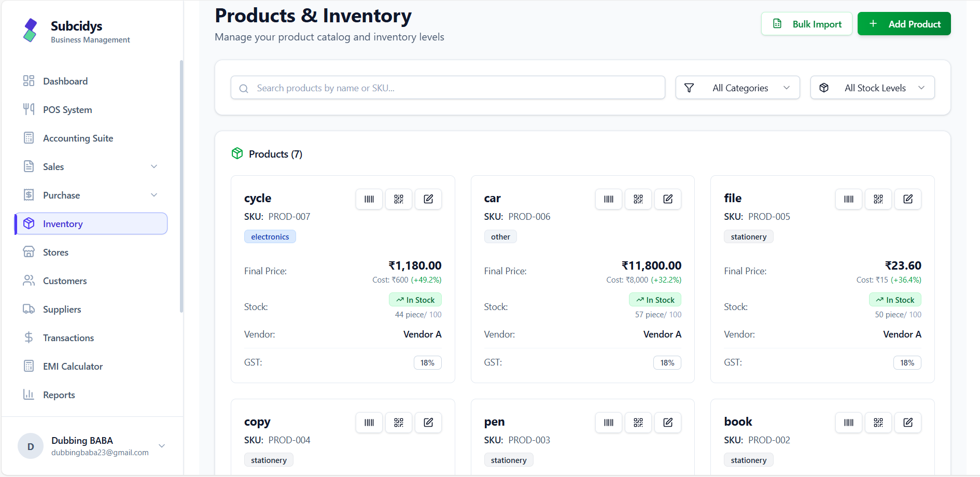Expand the Dubbing BABA account menu
Viewport: 980px width, 477px height.
point(162,446)
